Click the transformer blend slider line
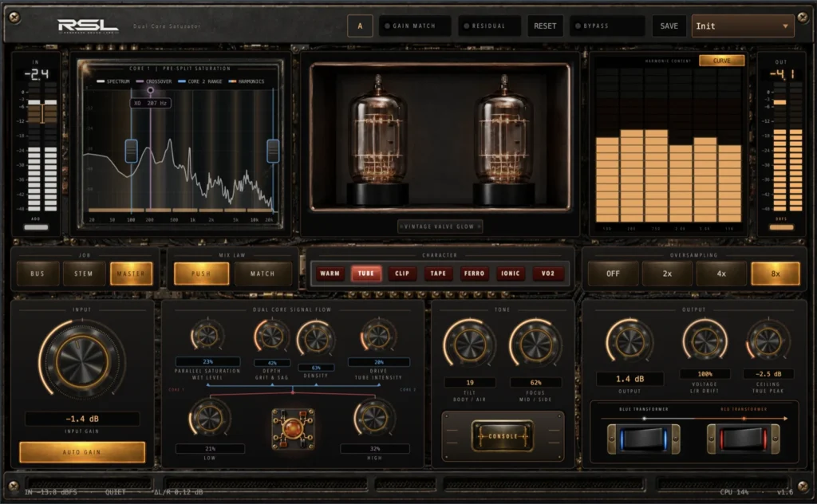Screen dimensions: 817x504 click(693, 418)
